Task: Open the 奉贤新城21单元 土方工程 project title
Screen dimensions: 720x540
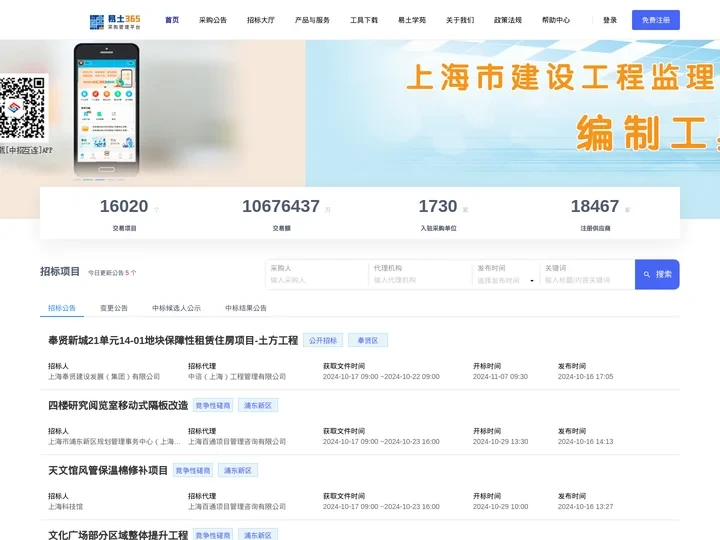Action: pos(173,340)
